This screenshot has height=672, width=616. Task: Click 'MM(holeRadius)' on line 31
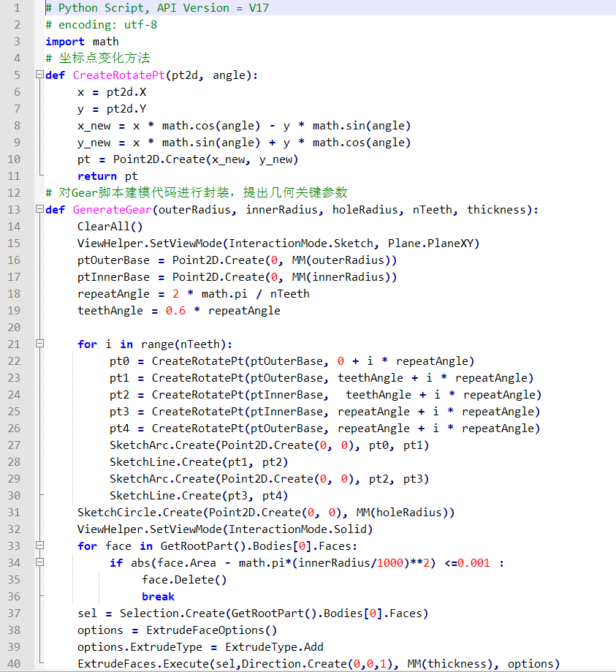406,513
